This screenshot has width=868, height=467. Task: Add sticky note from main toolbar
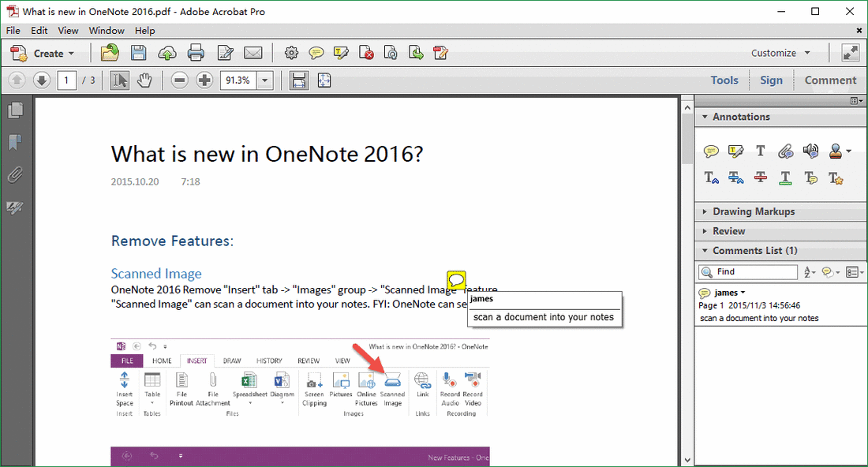click(x=316, y=53)
